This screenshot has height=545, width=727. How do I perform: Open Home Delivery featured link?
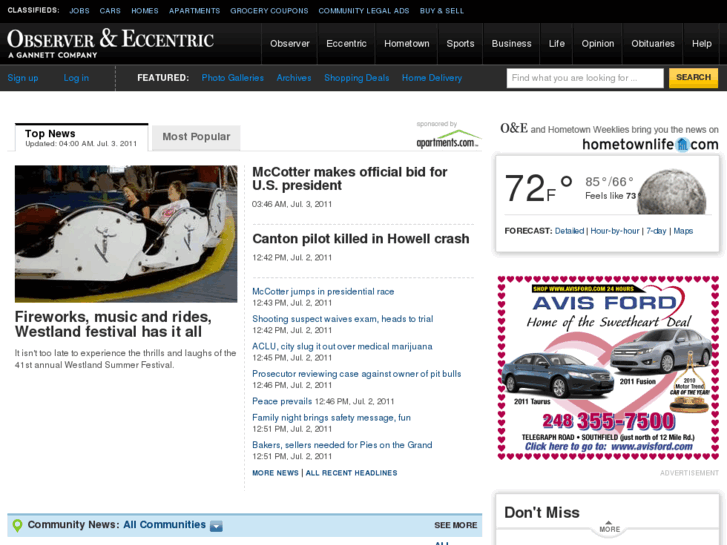432,78
